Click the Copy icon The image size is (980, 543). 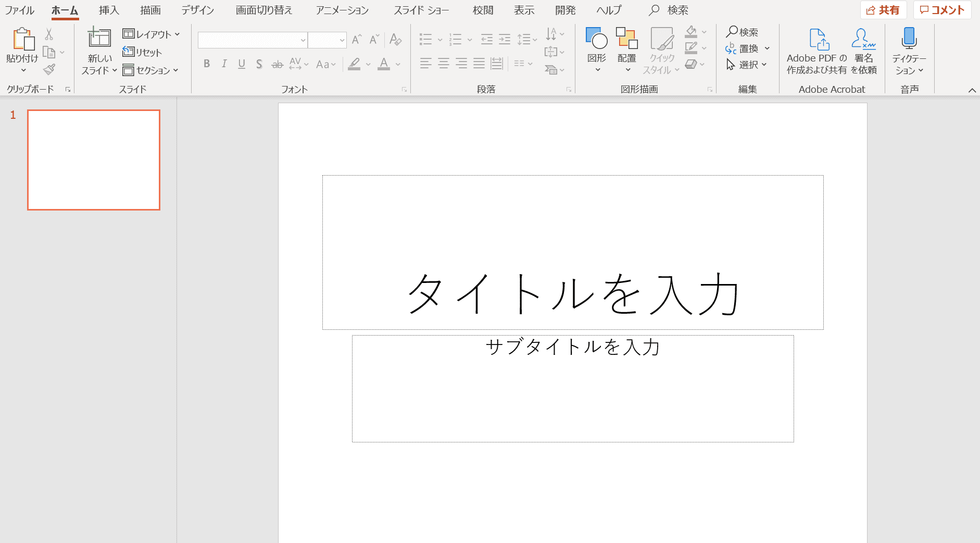(x=49, y=52)
